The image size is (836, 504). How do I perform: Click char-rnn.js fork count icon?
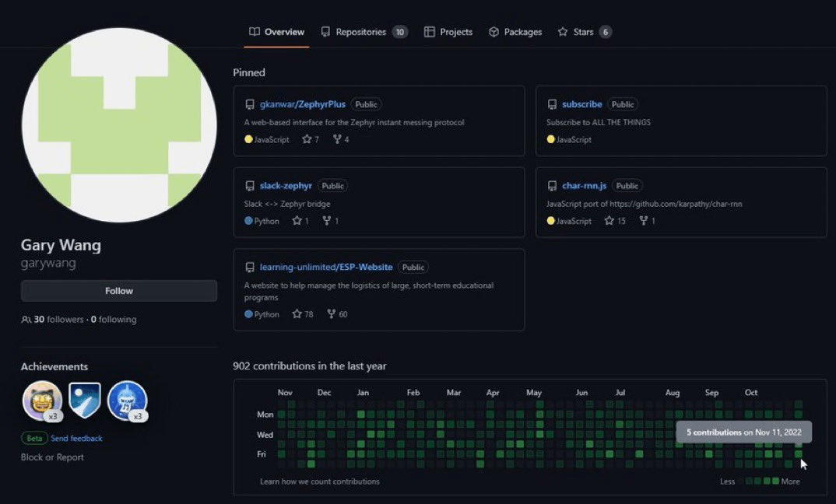[x=644, y=221]
